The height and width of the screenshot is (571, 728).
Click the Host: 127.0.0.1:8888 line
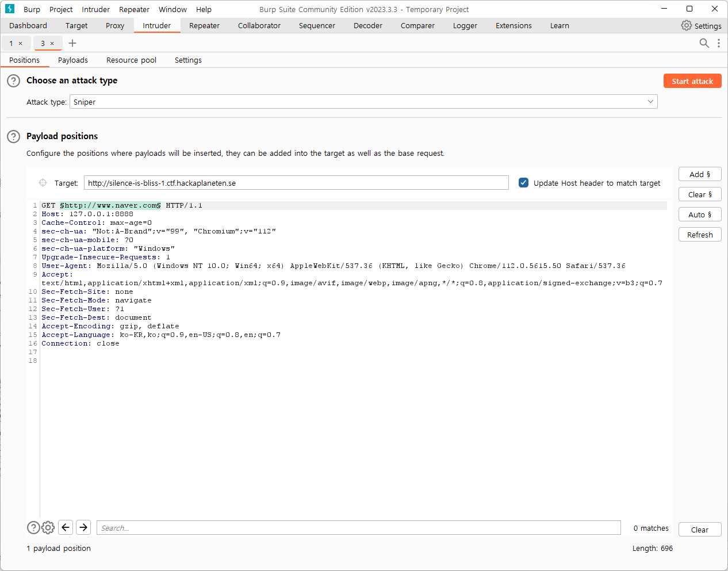[87, 214]
